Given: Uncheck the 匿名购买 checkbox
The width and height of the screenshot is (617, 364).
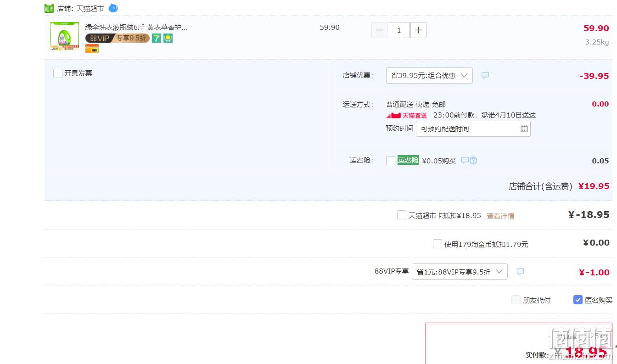Looking at the screenshot, I should tap(578, 300).
